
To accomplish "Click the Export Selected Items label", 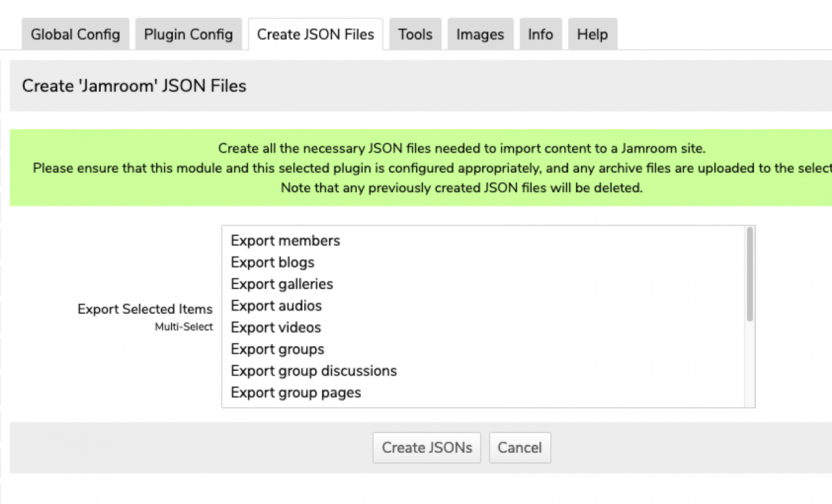I will click(x=145, y=309).
